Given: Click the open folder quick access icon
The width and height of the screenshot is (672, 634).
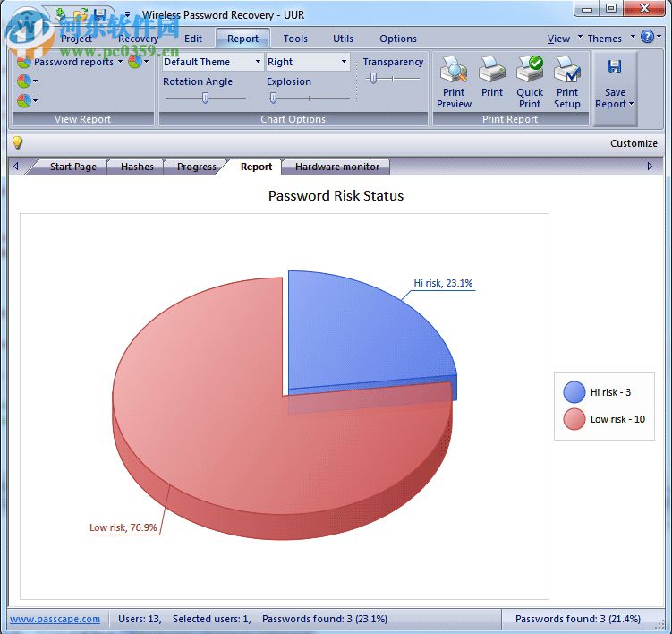Looking at the screenshot, I should click(81, 14).
